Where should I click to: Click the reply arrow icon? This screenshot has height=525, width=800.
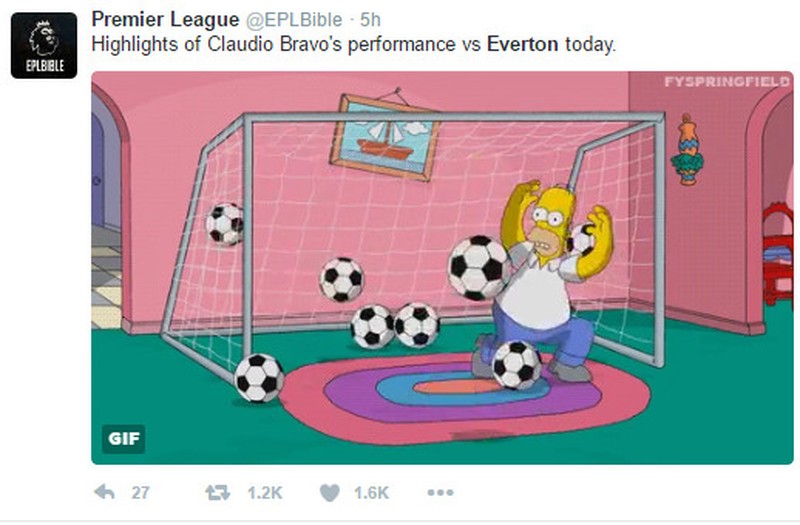point(103,492)
